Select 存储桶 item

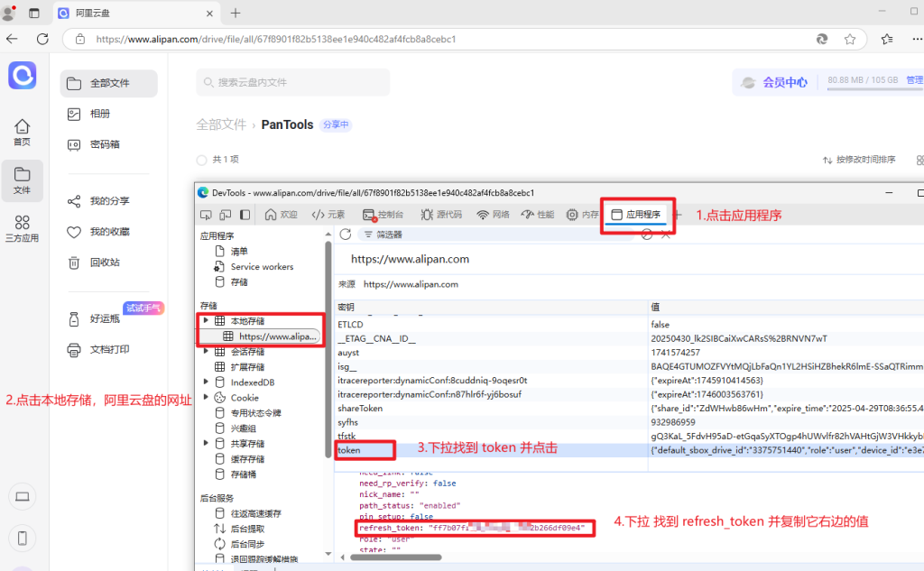(x=236, y=474)
